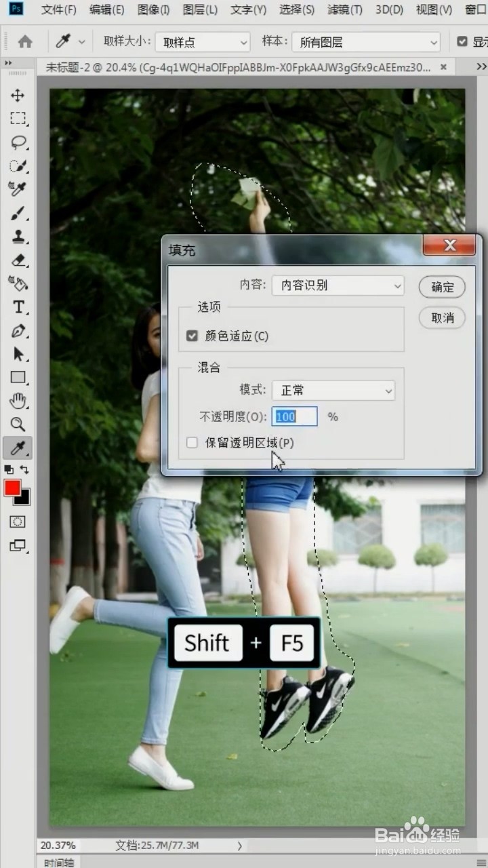Image resolution: width=488 pixels, height=868 pixels.
Task: Select the Quick Selection tool
Action: click(x=18, y=166)
